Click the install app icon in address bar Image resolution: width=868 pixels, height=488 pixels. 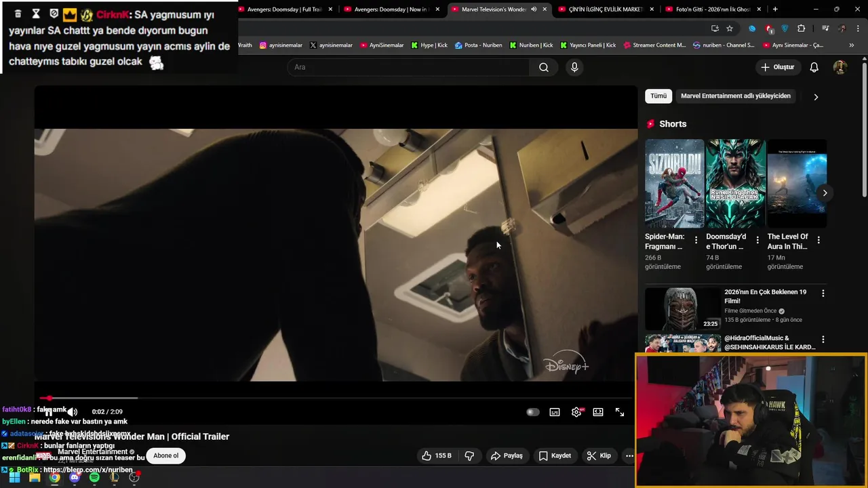(x=715, y=28)
